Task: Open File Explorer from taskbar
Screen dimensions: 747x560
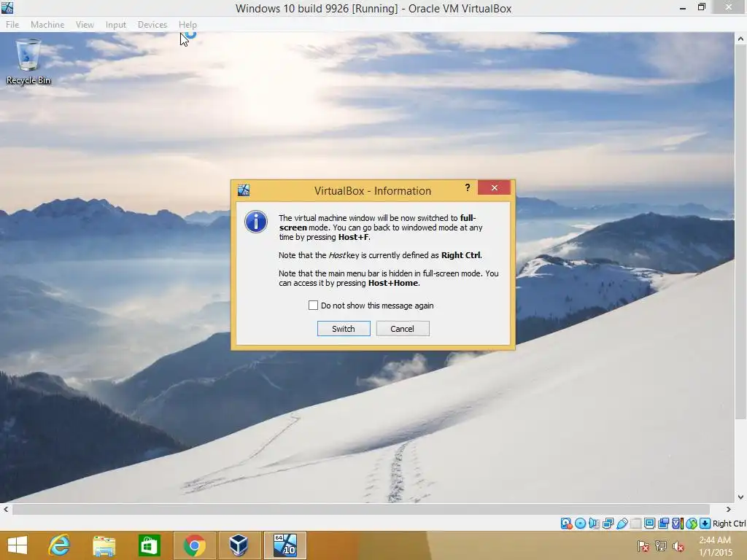Action: pyautogui.click(x=104, y=545)
